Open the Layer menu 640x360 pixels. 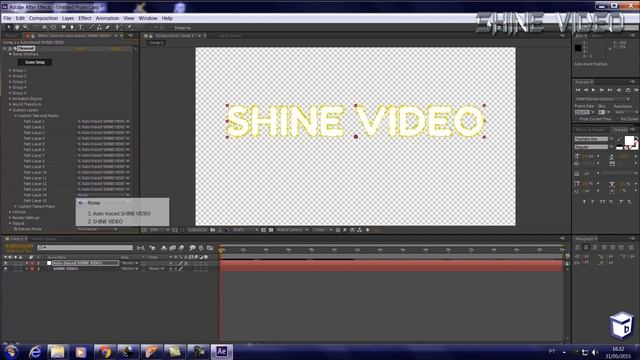68,18
